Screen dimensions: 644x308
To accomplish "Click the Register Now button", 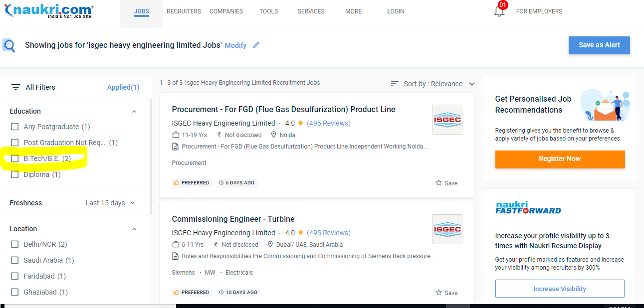I will pyautogui.click(x=560, y=159).
